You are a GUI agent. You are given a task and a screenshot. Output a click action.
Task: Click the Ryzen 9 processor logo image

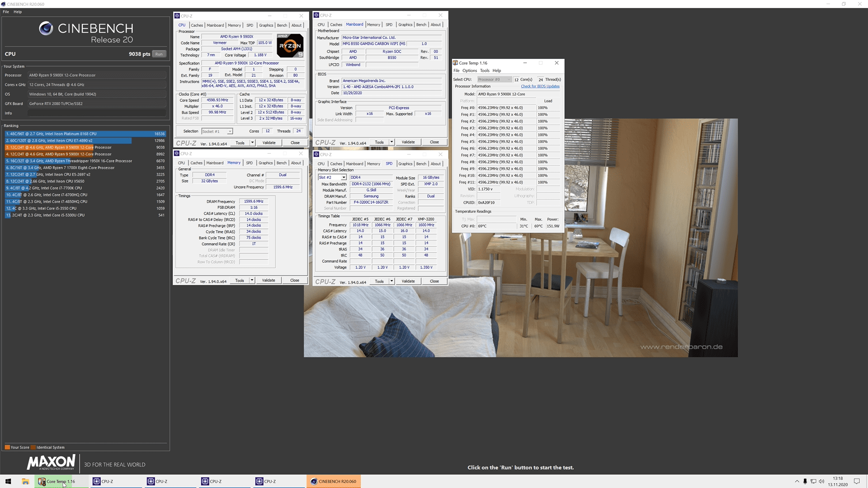290,46
